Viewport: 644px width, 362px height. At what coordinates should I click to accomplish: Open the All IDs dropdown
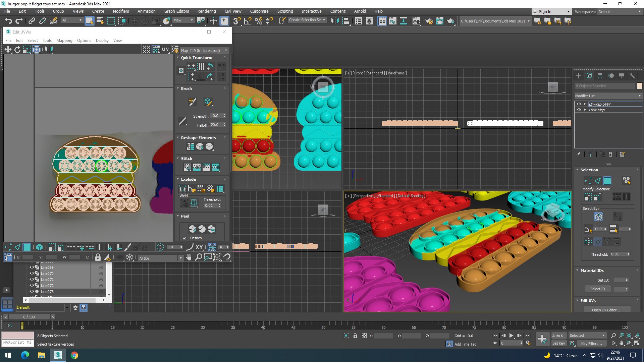click(x=161, y=258)
